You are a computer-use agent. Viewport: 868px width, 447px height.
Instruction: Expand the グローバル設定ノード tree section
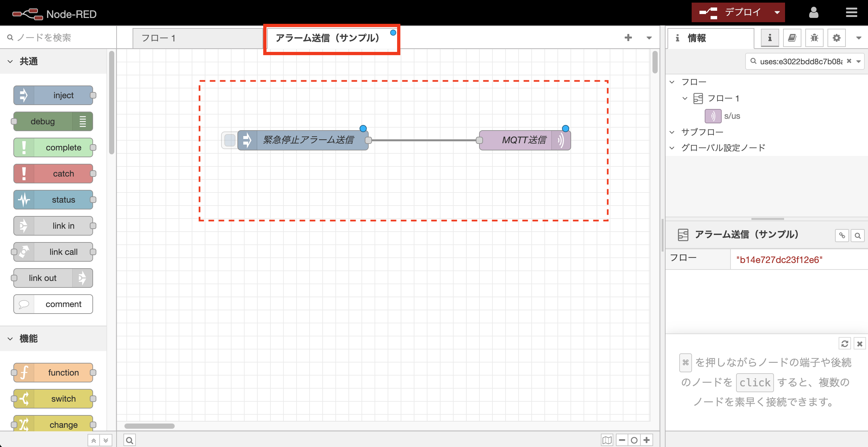coord(672,148)
